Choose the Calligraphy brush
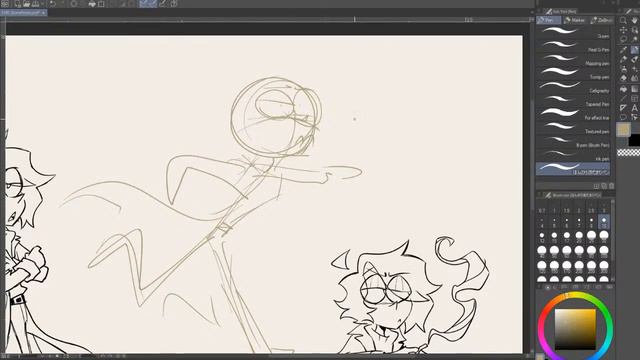This screenshot has height=360, width=640. 573,87
